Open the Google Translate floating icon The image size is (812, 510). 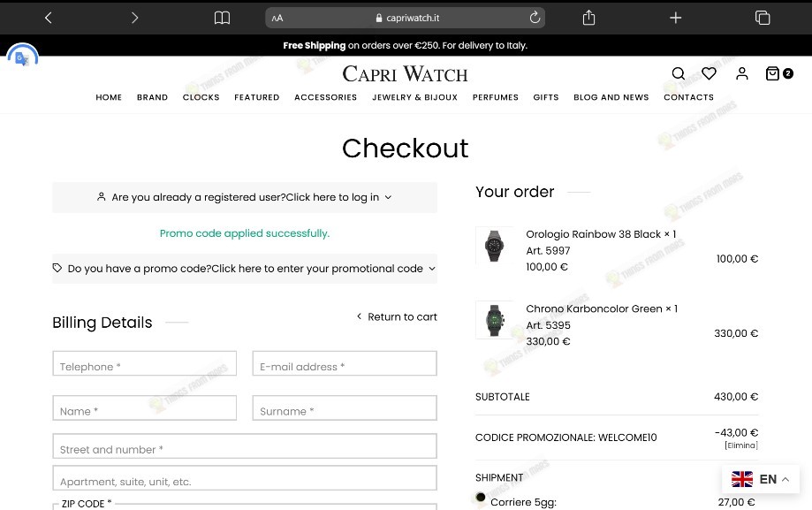[22, 58]
